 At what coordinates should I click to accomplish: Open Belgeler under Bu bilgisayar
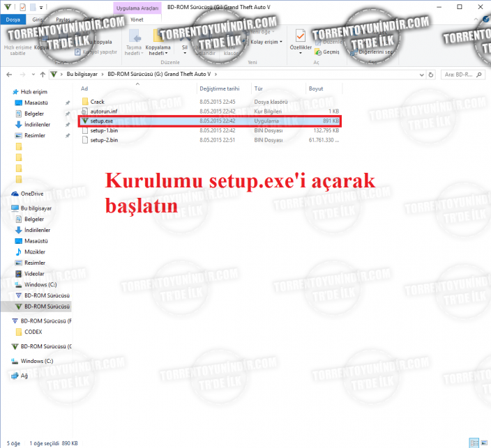(34, 219)
